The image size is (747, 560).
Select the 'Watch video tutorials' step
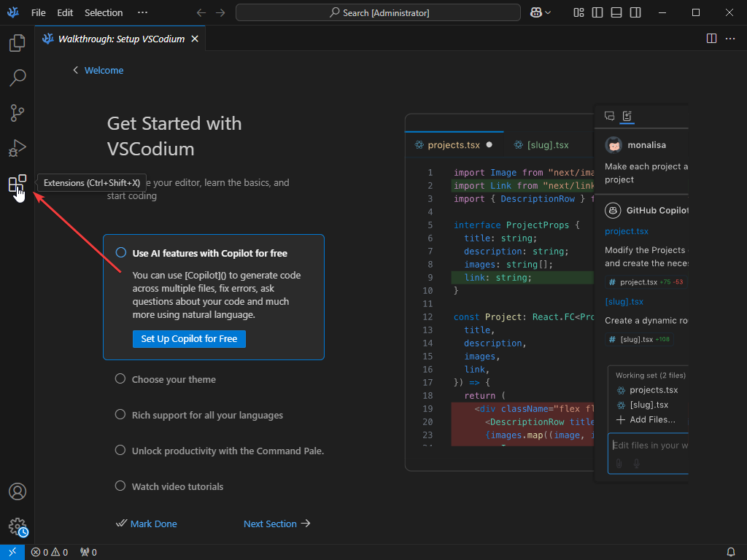click(x=177, y=486)
